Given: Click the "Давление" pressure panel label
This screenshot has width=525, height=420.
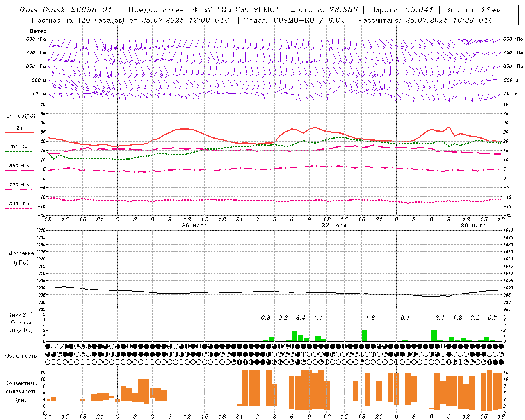Looking at the screenshot, I should [x=21, y=253].
